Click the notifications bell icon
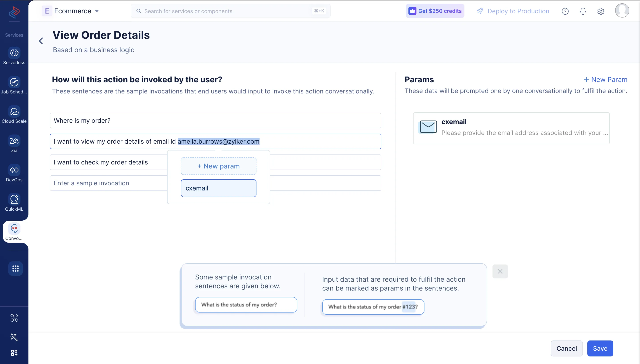640x364 pixels. (x=583, y=11)
